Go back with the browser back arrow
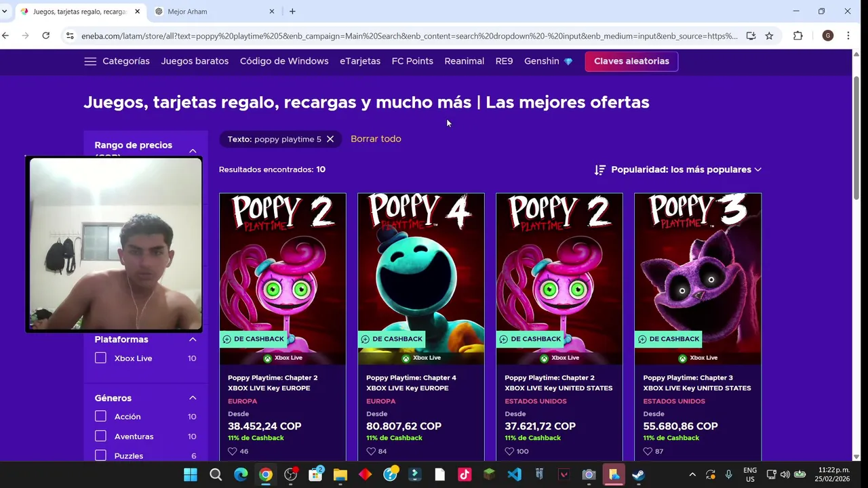 (x=6, y=36)
